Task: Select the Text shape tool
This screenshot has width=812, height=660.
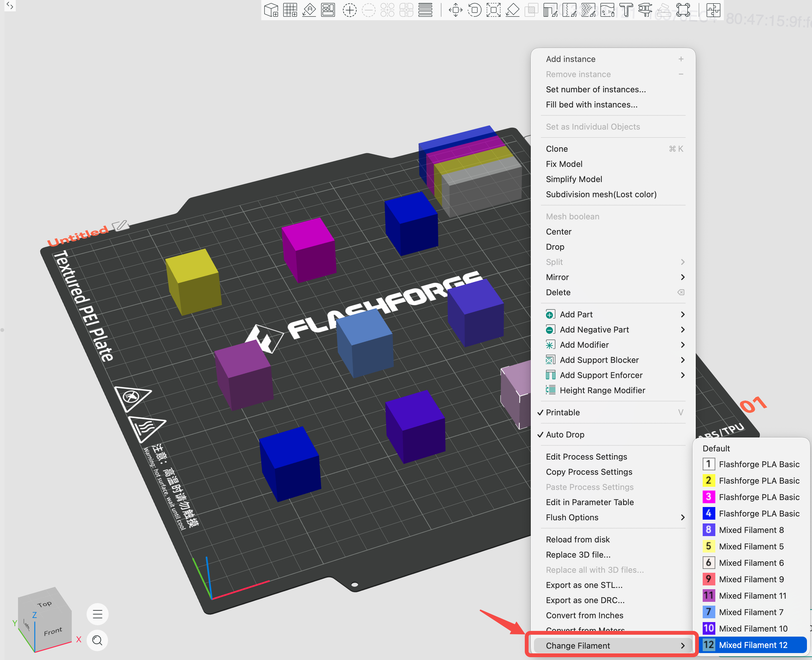Action: (626, 10)
